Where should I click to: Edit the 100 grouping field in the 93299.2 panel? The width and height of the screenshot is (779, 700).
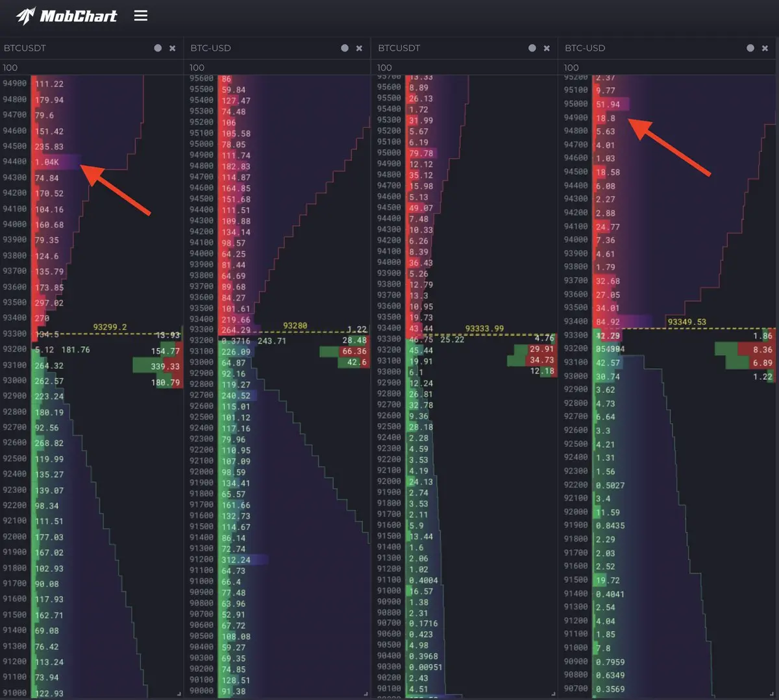point(92,68)
